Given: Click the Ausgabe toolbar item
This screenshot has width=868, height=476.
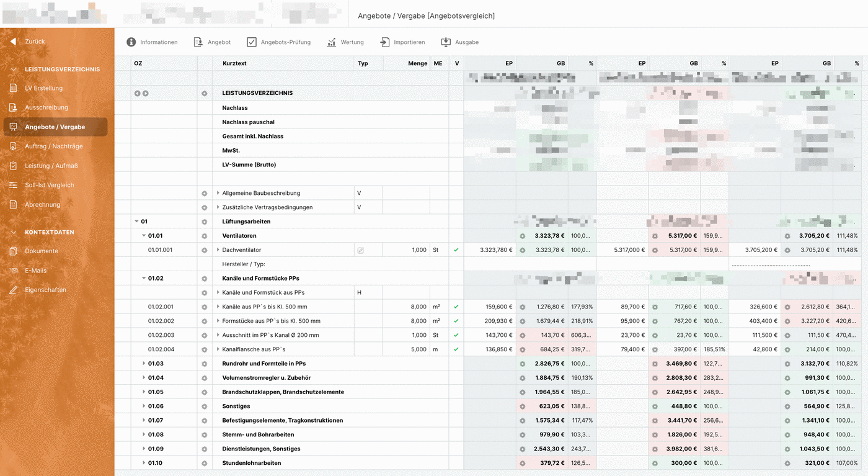Looking at the screenshot, I should click(x=459, y=42).
